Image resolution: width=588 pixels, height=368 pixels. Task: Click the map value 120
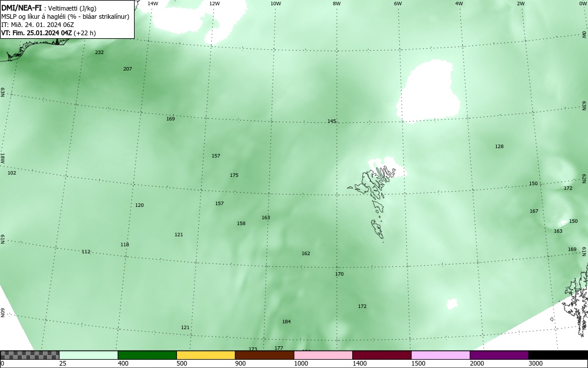pyautogui.click(x=139, y=205)
